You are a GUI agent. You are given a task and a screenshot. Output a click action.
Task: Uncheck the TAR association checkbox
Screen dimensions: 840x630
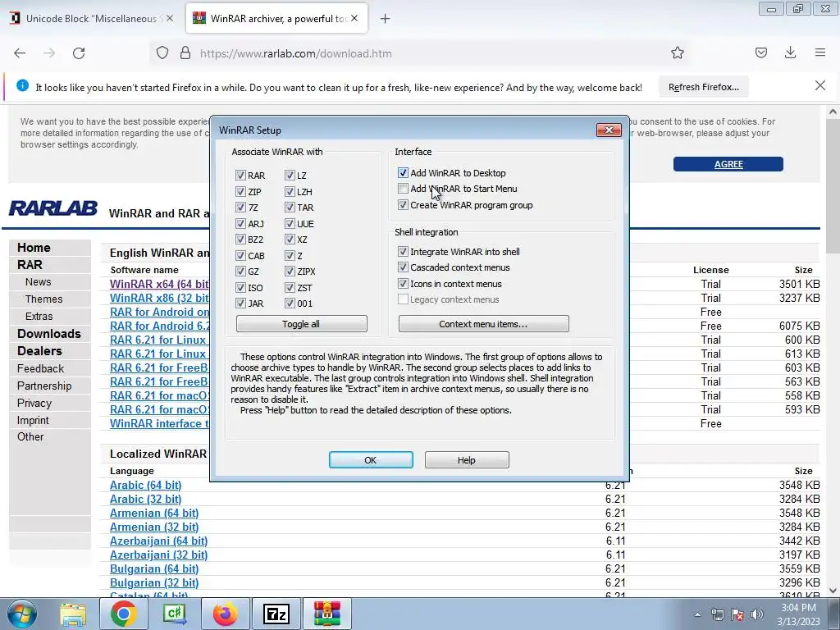point(290,208)
